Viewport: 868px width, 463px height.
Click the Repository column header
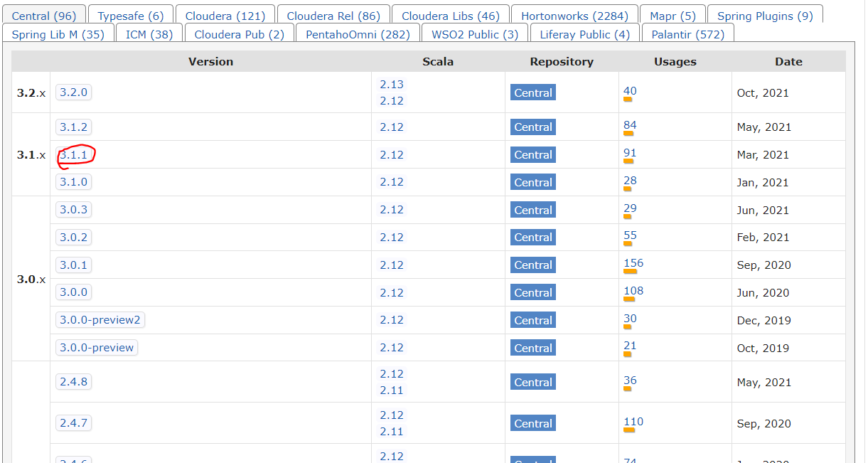pos(562,61)
